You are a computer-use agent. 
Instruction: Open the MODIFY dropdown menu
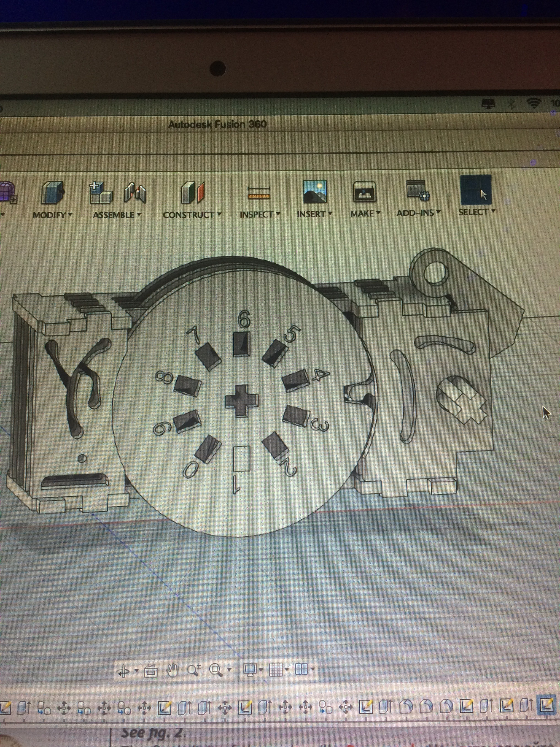point(52,215)
